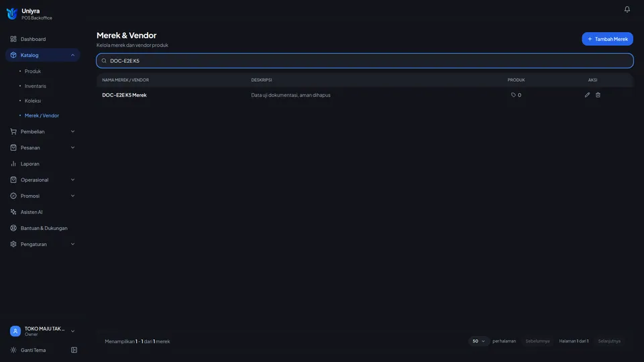Focus the DOC-E2E K5 search field
The width and height of the screenshot is (644, 362).
coord(365,61)
